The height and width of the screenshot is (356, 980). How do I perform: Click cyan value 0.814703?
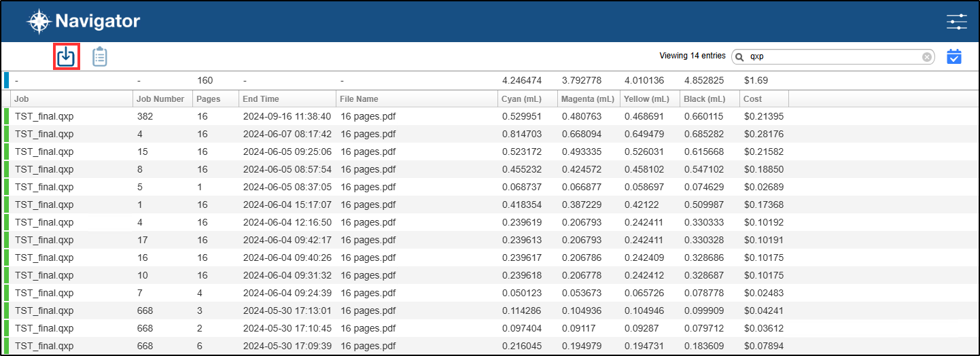point(522,134)
